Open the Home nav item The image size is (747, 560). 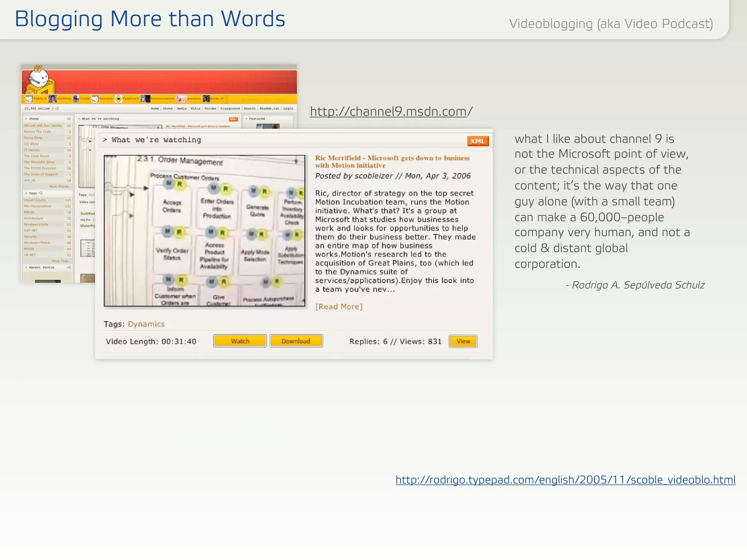[155, 109]
